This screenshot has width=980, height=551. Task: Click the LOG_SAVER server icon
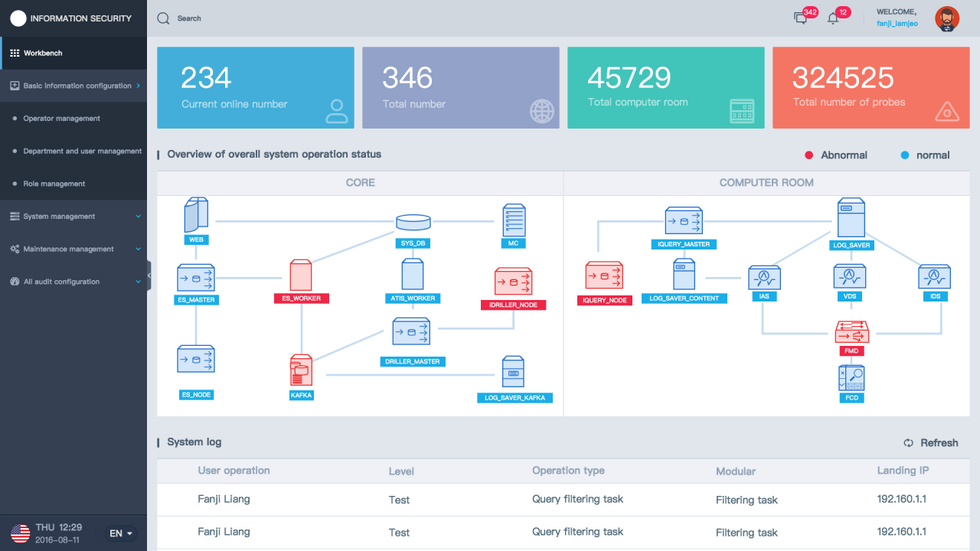(851, 218)
